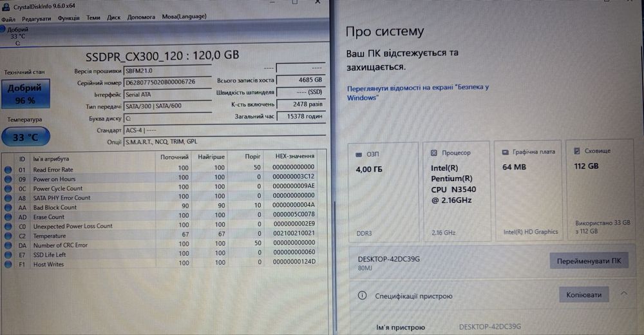Click the Перейменувати ПК button
The image size is (644, 335).
(x=589, y=261)
